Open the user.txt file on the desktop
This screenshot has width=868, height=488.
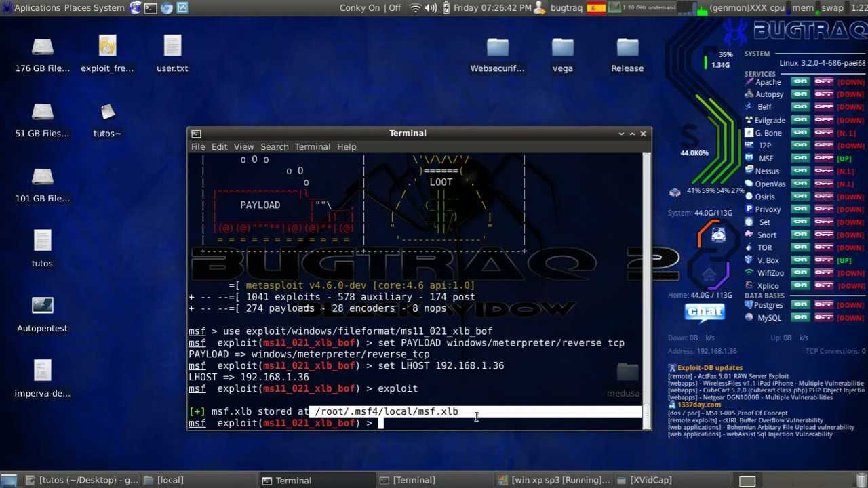[172, 46]
